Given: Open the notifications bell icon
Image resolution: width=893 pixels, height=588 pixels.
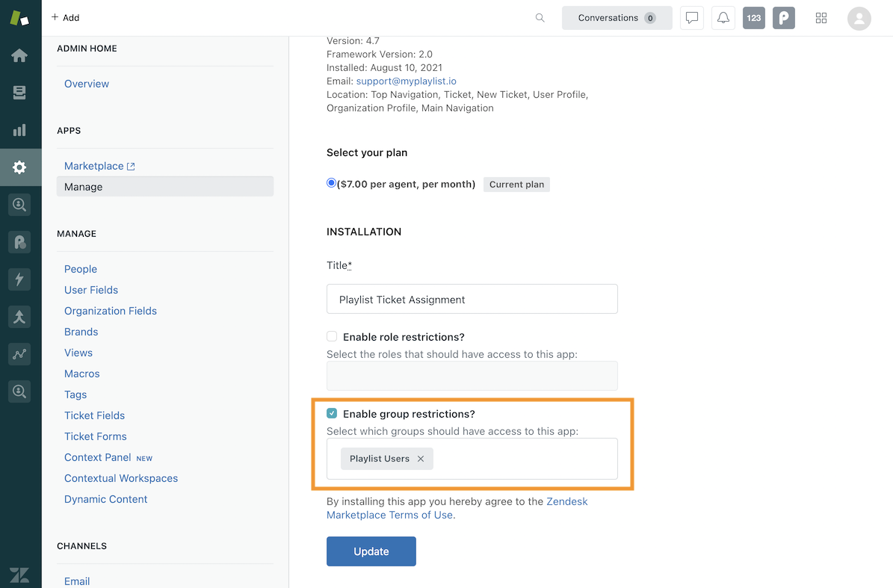Looking at the screenshot, I should pos(723,18).
